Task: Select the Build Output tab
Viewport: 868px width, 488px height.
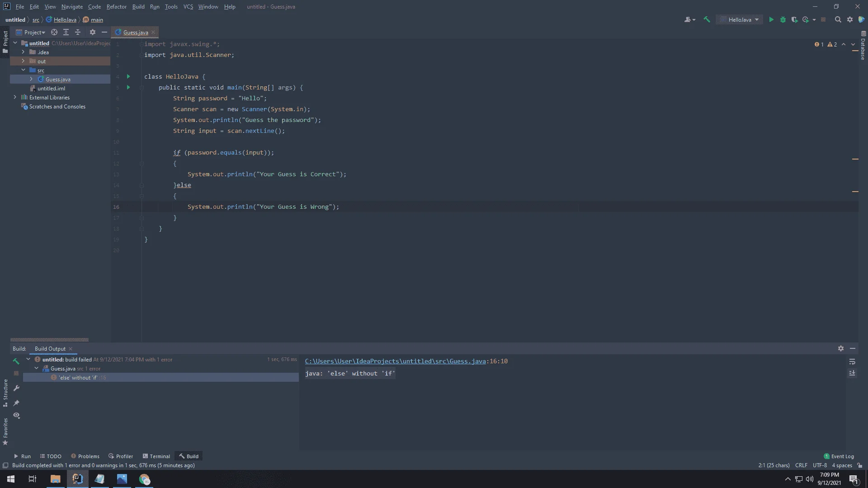Action: pyautogui.click(x=50, y=348)
